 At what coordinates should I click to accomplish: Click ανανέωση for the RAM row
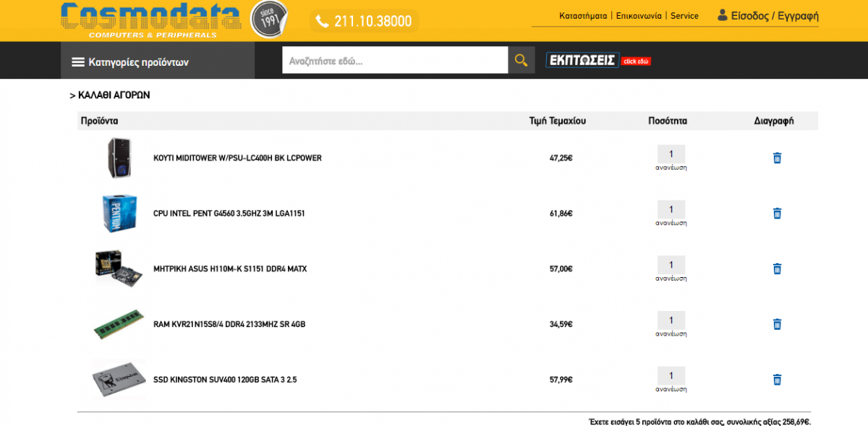[x=671, y=334]
